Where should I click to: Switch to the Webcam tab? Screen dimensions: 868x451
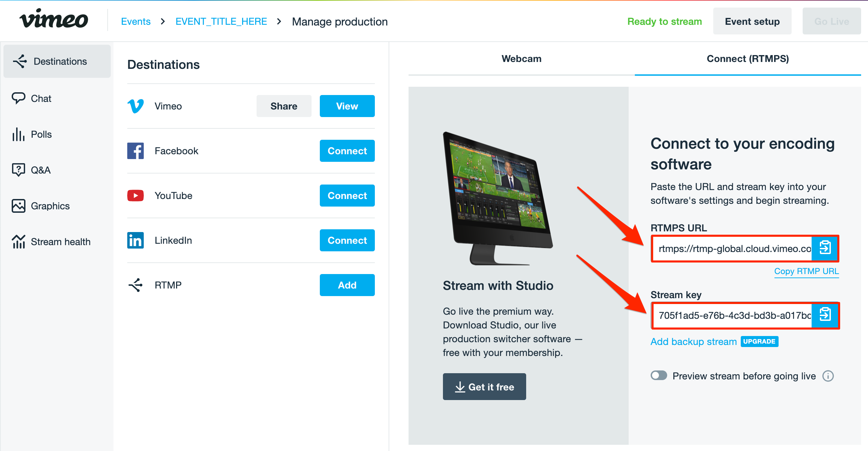click(x=521, y=59)
